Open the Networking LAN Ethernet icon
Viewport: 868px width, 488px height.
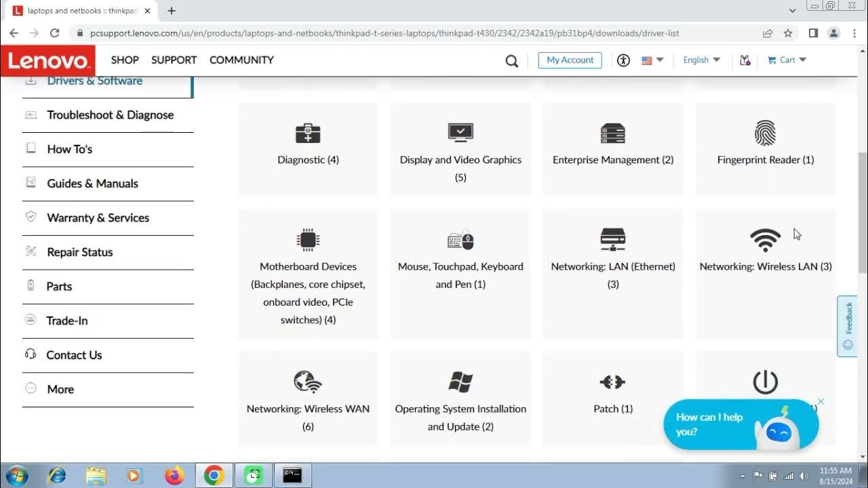point(613,240)
